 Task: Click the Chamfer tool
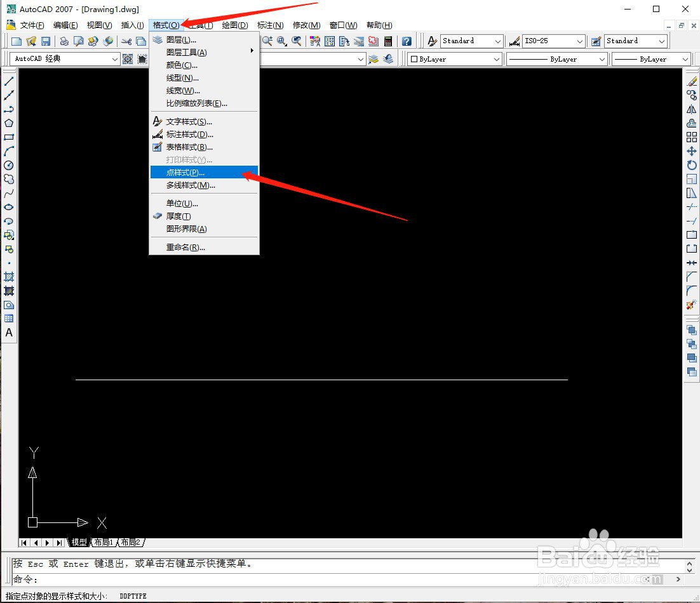(692, 277)
